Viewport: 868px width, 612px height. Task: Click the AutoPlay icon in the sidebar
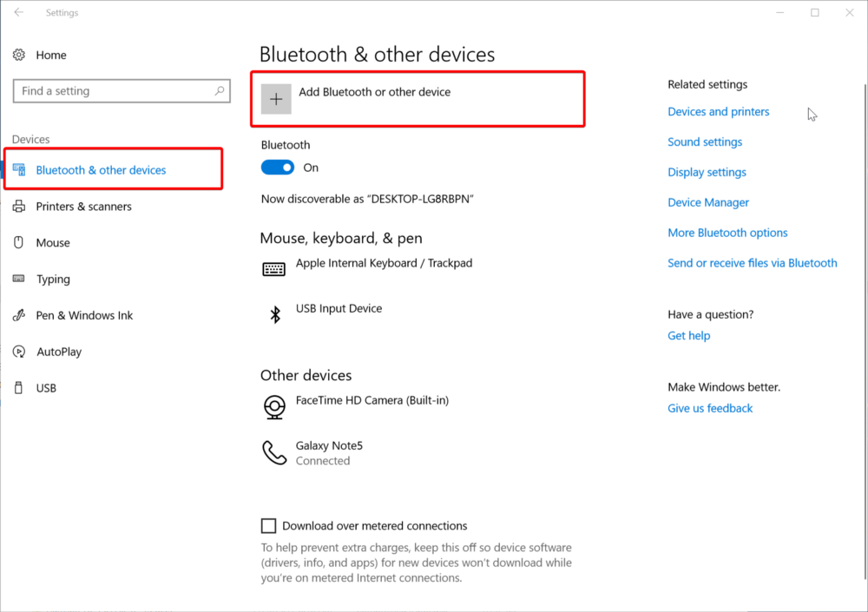19,352
